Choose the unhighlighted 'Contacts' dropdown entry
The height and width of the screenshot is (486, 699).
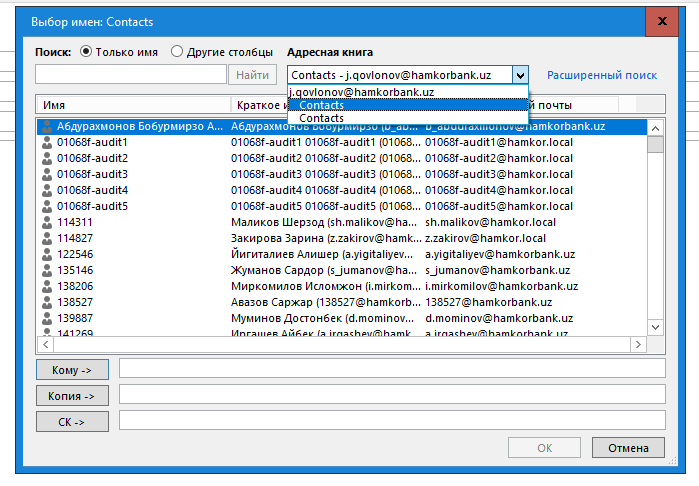pos(407,118)
